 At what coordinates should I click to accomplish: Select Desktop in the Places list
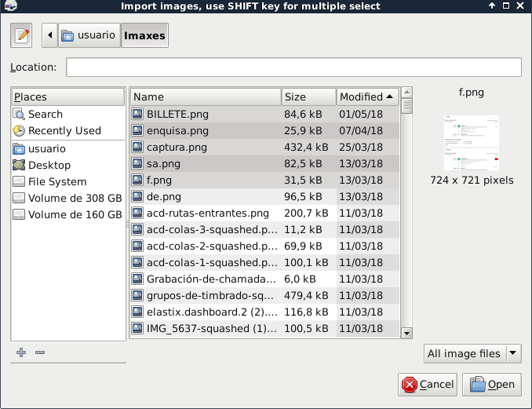[x=49, y=165]
